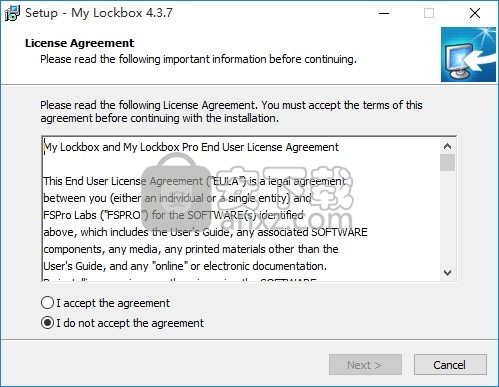This screenshot has width=499, height=387.
Task: Minimize the Setup window
Action: click(x=384, y=13)
